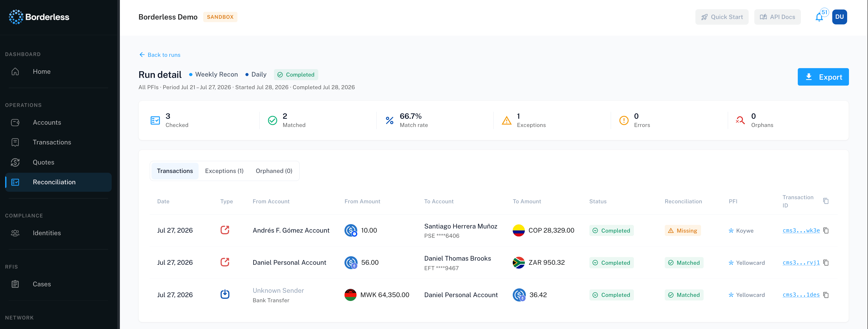Click the Cases clipboard icon
Screen dimensions: 868x329
15,284
